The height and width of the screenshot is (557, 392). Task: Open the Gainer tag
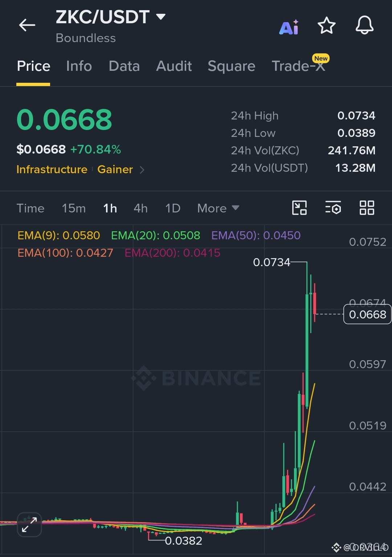click(115, 170)
